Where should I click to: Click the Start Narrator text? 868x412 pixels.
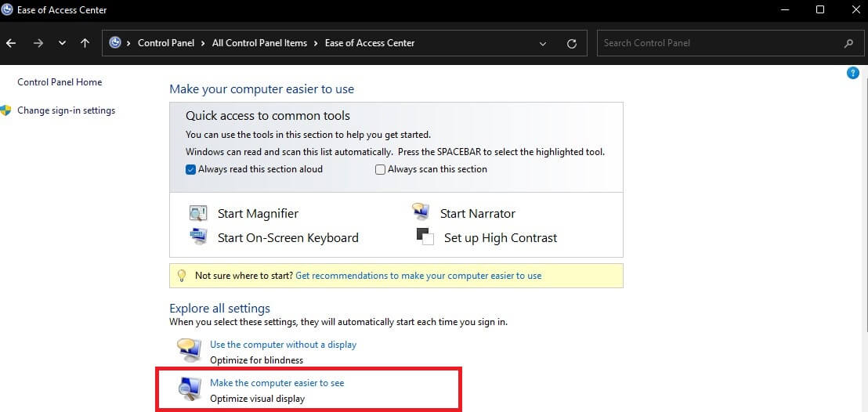coord(478,214)
